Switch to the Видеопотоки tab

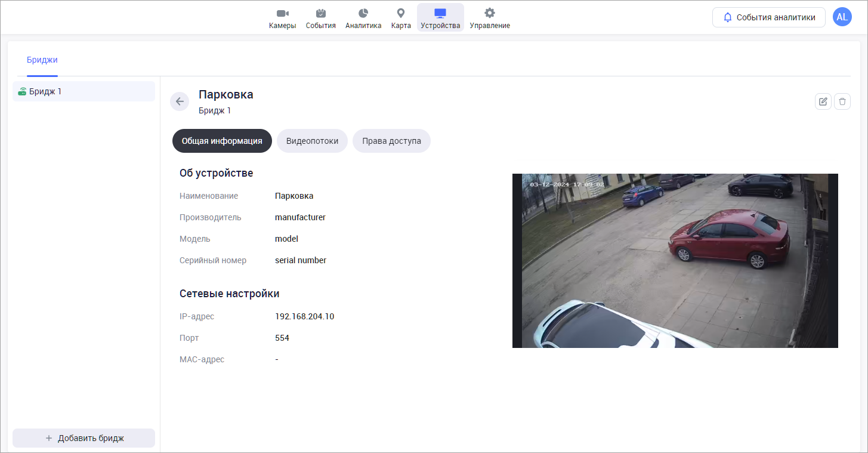[x=312, y=141]
